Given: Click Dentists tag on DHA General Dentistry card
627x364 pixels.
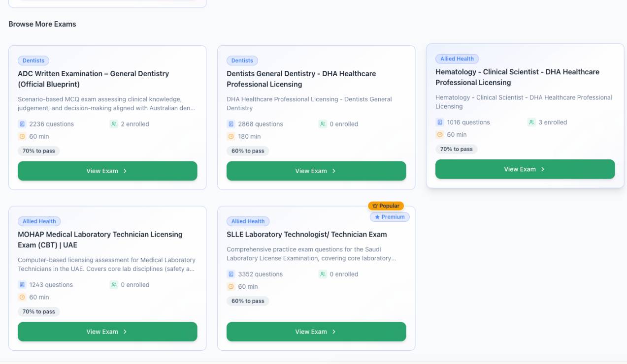Looking at the screenshot, I should [242, 61].
